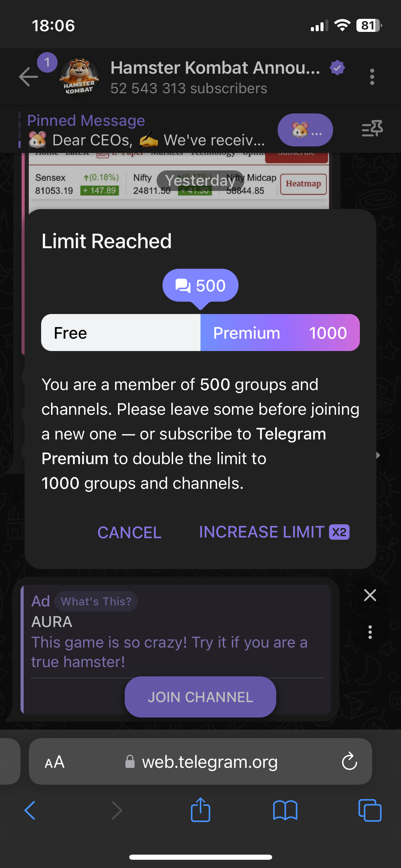
Task: Join the AURA channel
Action: pyautogui.click(x=200, y=697)
